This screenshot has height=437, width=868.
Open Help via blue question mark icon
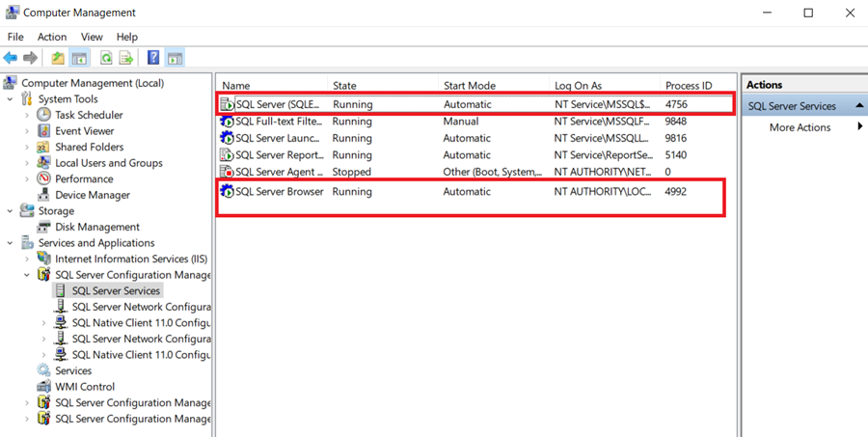(x=153, y=58)
